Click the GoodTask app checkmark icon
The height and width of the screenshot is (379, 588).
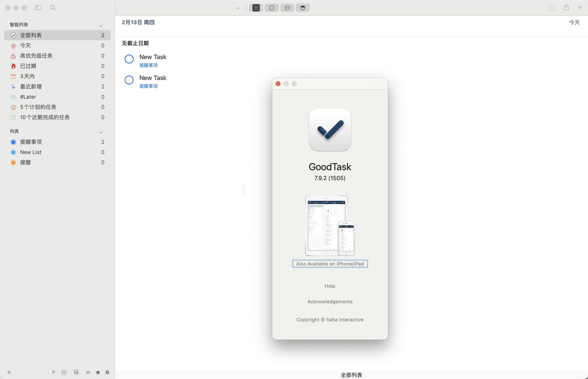point(330,130)
